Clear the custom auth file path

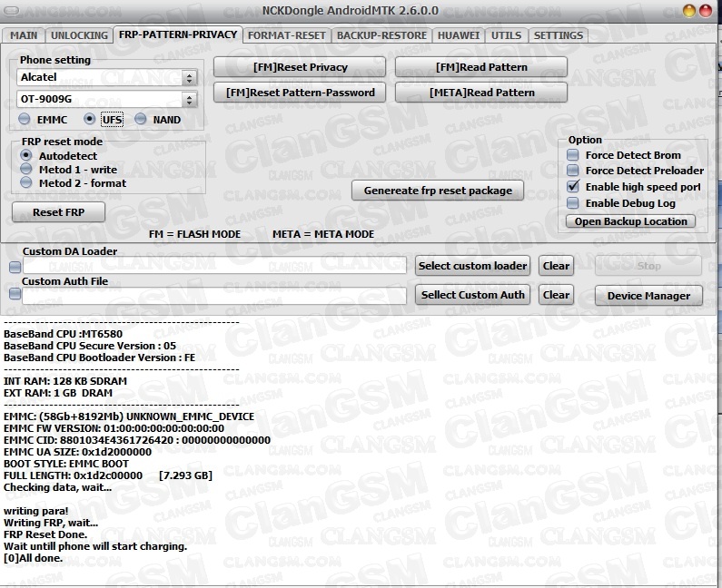(x=556, y=295)
